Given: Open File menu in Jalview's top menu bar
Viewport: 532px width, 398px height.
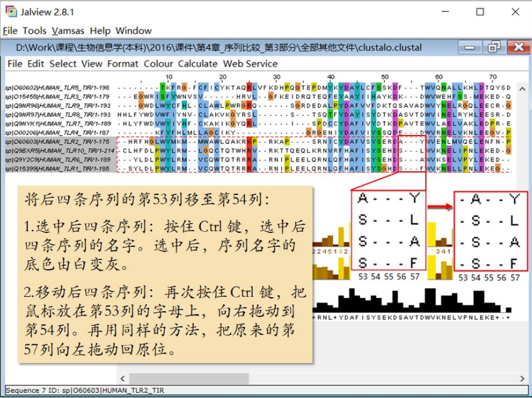Looking at the screenshot, I should pos(10,31).
